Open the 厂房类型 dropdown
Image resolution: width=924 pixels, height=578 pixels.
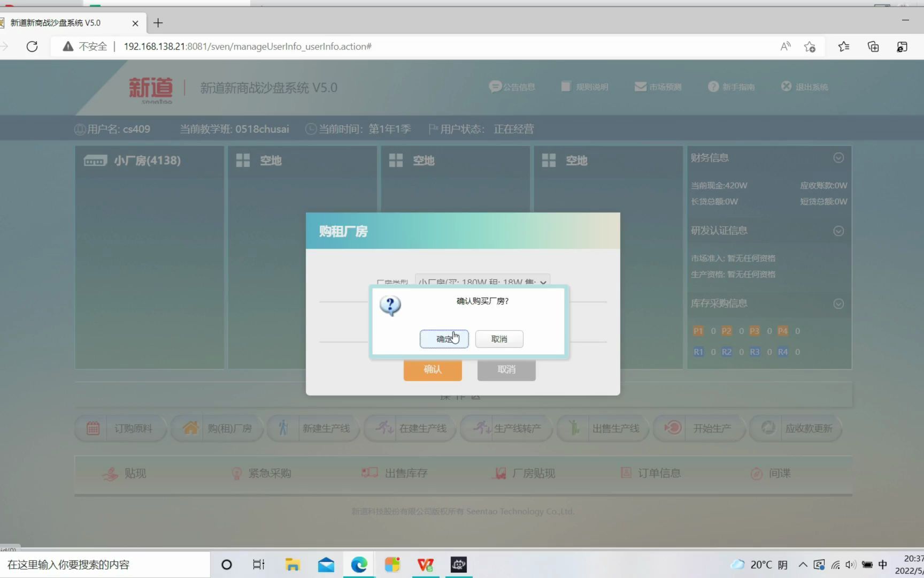482,282
